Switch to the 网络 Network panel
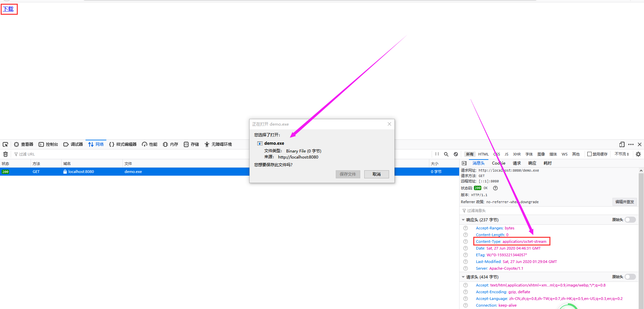The height and width of the screenshot is (309, 644). click(x=96, y=144)
